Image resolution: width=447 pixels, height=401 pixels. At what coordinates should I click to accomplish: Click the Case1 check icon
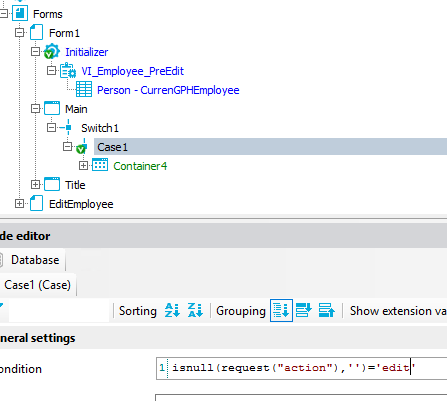click(x=82, y=147)
